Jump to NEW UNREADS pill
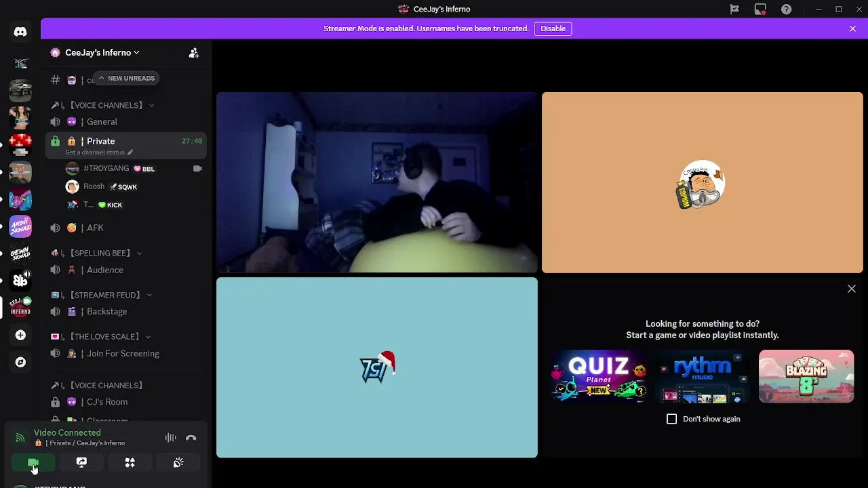Screen dimensions: 868x488 pyautogui.click(x=126, y=78)
